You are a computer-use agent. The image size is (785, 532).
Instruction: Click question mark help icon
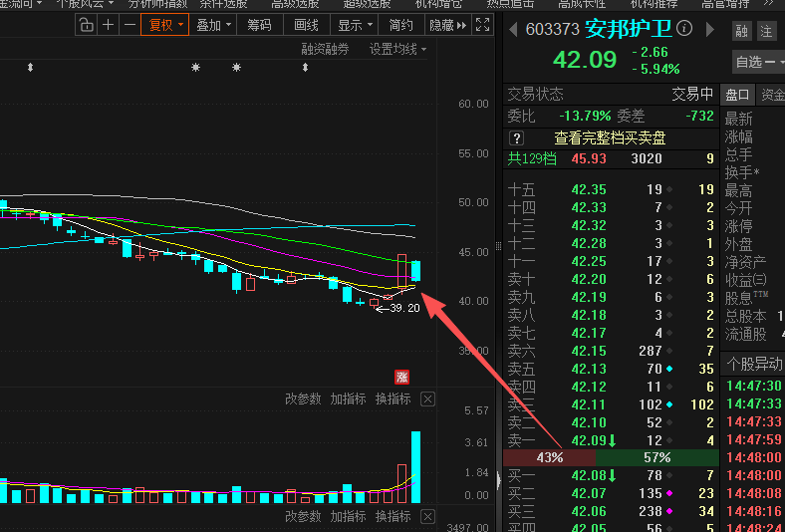pyautogui.click(x=516, y=138)
